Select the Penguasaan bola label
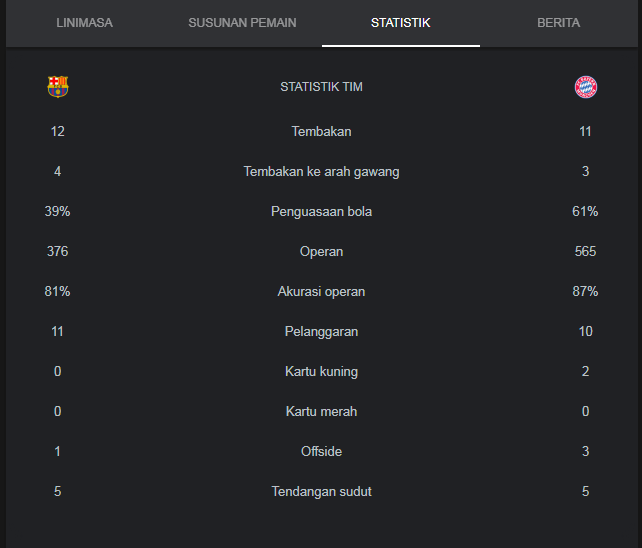 point(321,212)
